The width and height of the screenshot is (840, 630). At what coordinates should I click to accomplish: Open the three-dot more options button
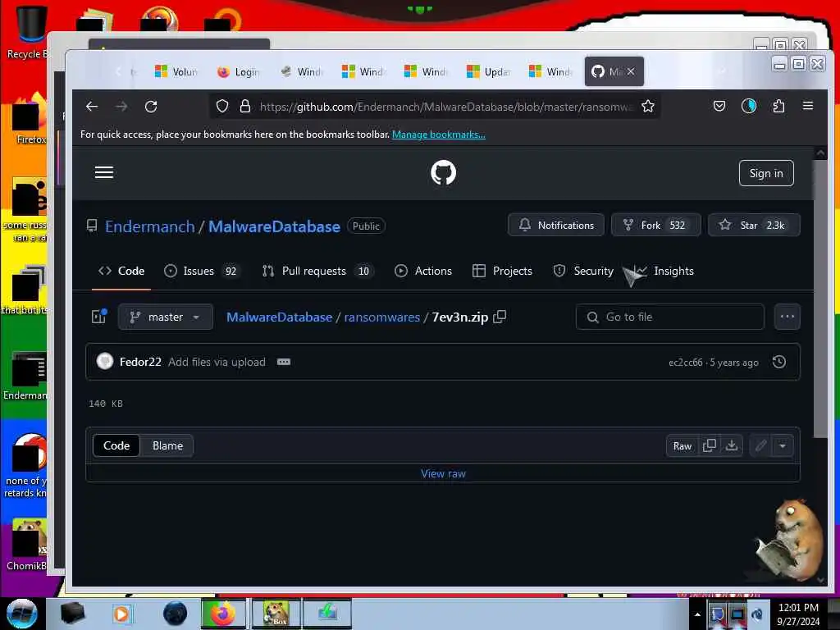tap(787, 317)
